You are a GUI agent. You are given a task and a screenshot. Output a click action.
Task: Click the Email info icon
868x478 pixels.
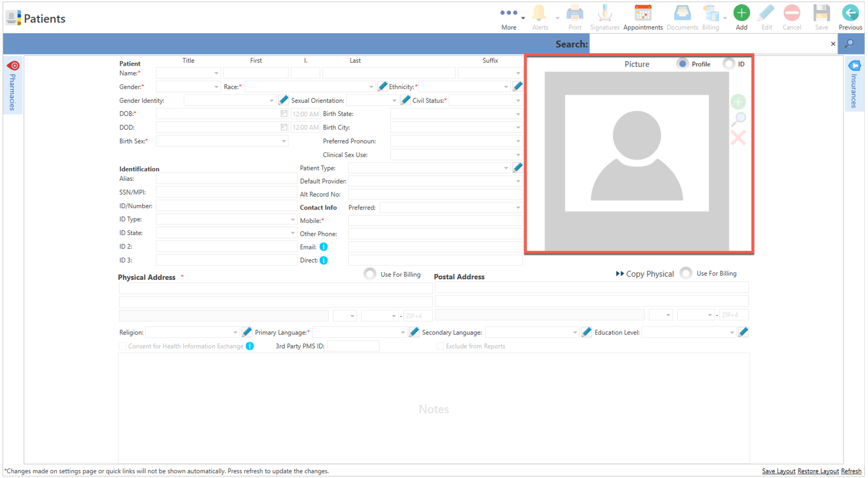click(x=323, y=247)
